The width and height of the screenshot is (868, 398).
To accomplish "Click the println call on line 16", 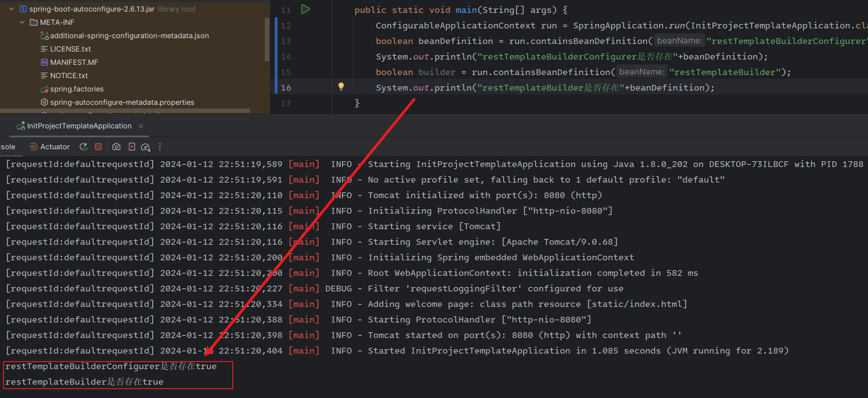I will 453,88.
